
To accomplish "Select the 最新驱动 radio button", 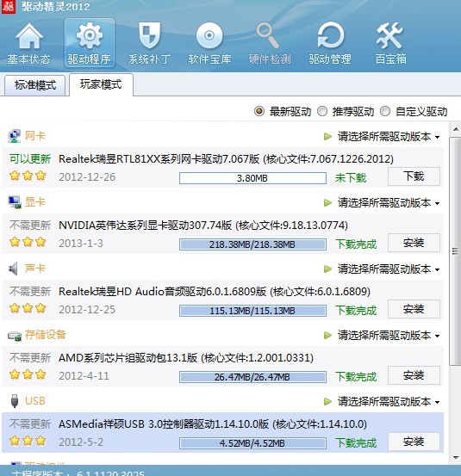I will [259, 111].
